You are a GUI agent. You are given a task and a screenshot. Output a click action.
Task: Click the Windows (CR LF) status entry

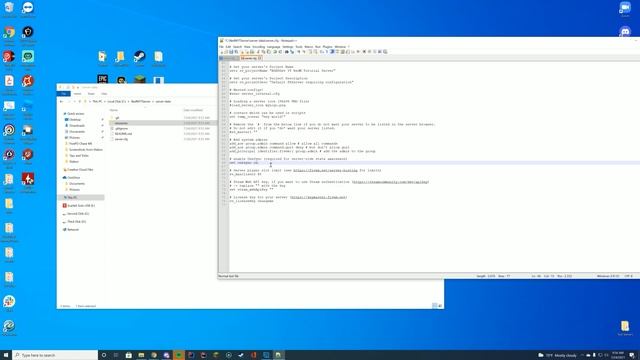[x=608, y=276]
